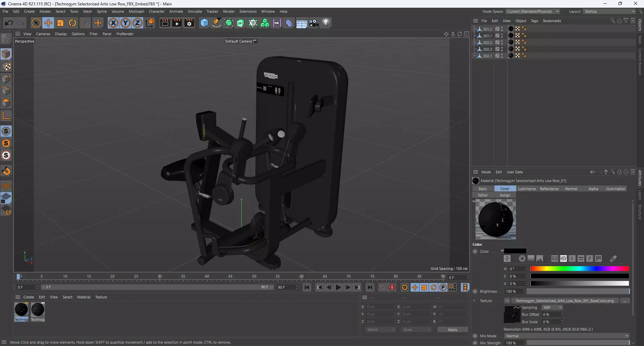
Task: Open Texture options arrow dropdown
Action: point(507,301)
